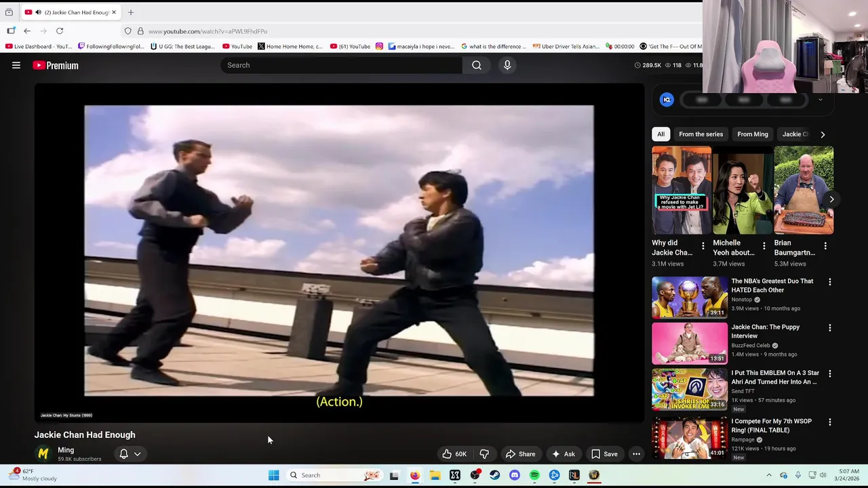Viewport: 868px width, 488px height.
Task: Open 'Jackie Chan: The Puppy Interview' title
Action: coord(766,331)
